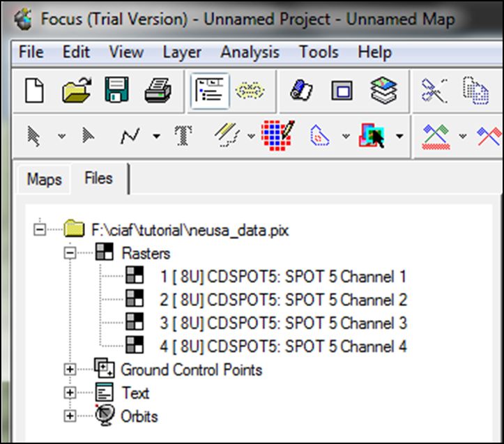Open the Layer menu

coord(182,52)
